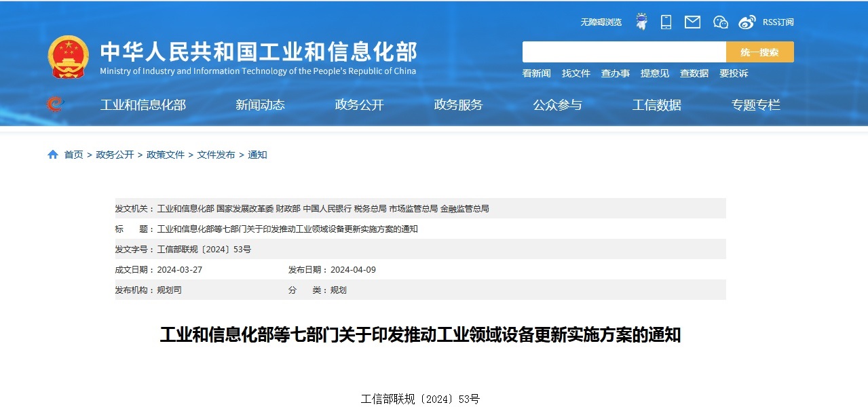Click the red swirl icon in navigation bar

click(54, 104)
